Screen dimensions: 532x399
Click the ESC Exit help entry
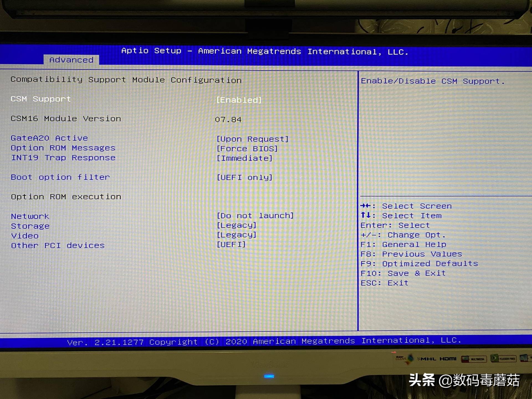[384, 283]
